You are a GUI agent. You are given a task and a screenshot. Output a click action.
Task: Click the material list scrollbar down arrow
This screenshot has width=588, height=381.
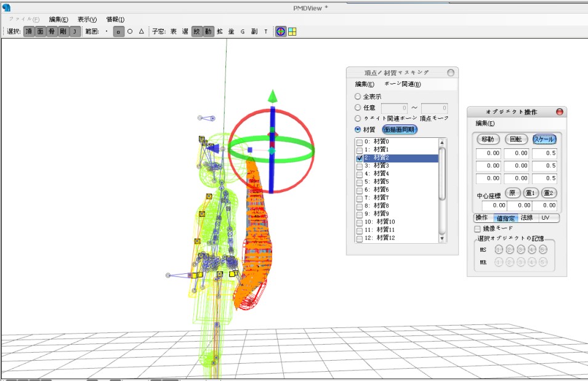point(442,238)
